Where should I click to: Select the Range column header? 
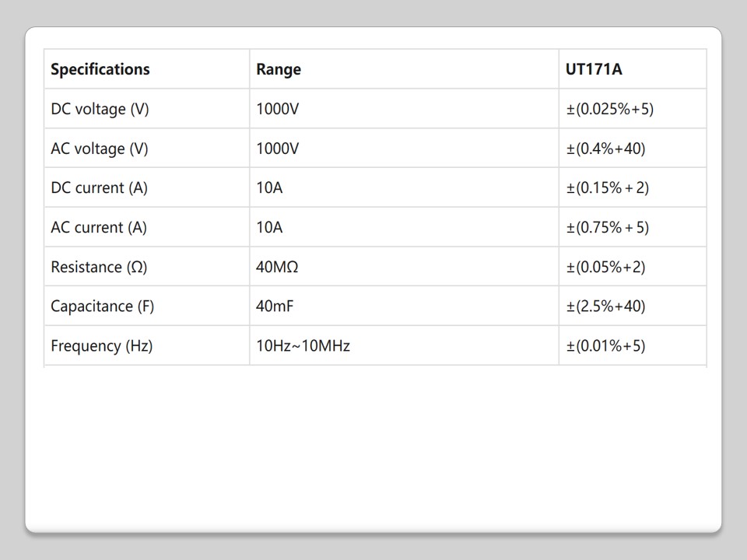point(279,69)
